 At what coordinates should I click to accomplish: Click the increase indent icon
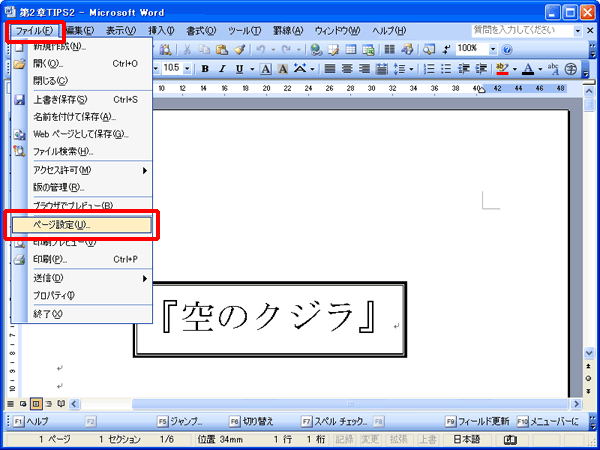pyautogui.click(x=481, y=69)
